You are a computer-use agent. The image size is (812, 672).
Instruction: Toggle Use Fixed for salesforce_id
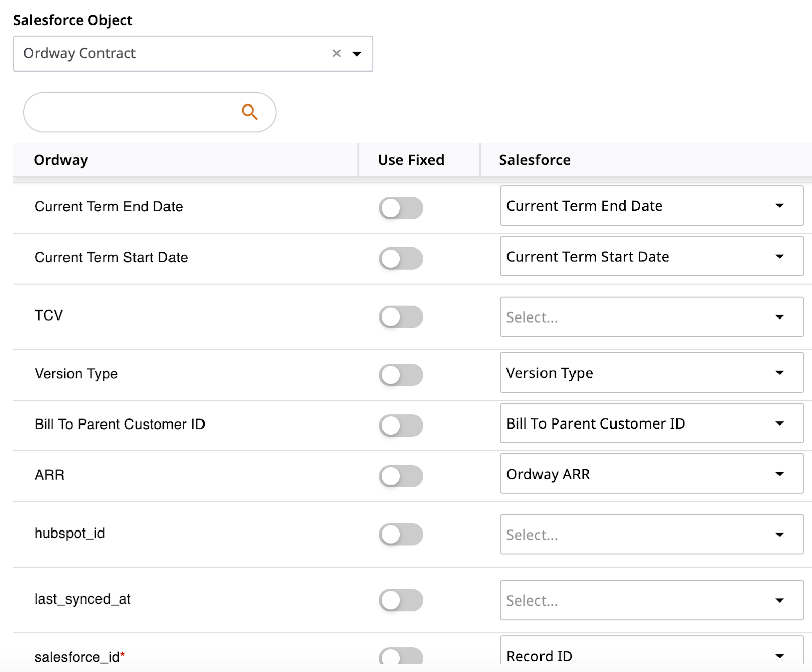click(x=400, y=656)
